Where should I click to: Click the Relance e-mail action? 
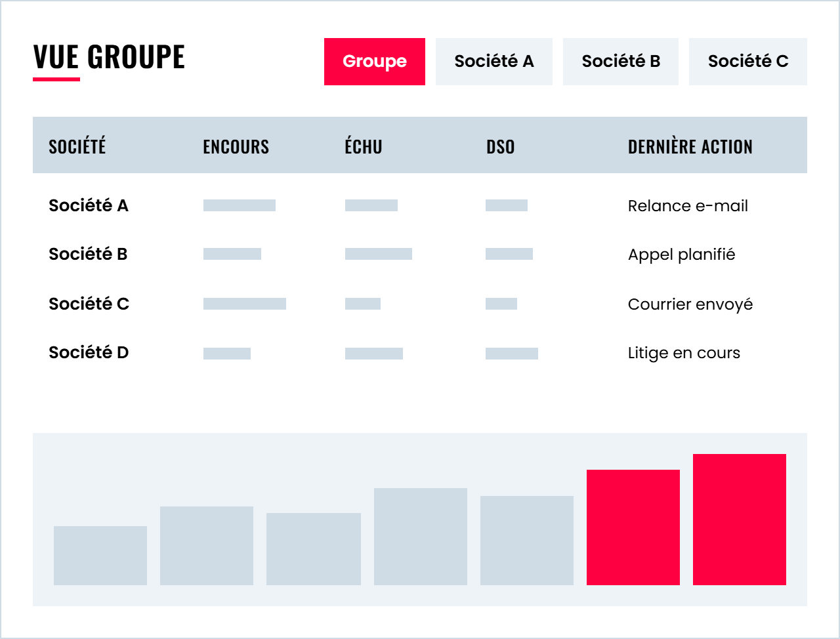click(x=688, y=206)
